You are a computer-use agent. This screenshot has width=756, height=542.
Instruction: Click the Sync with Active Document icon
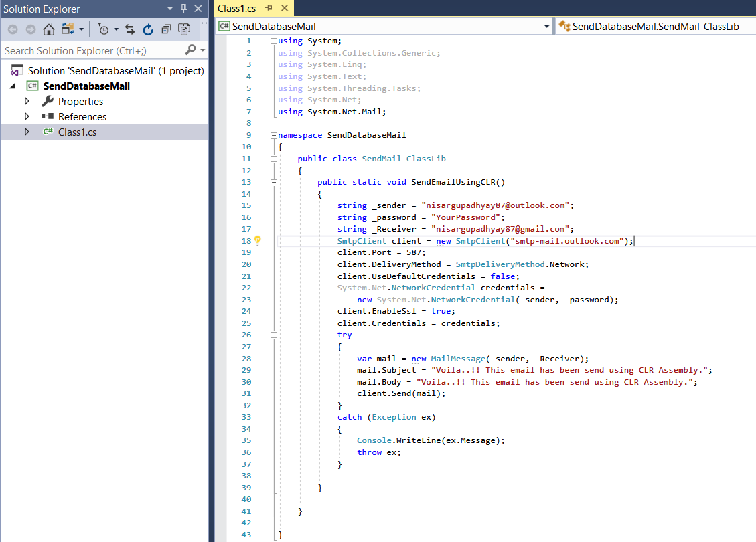pos(130,29)
